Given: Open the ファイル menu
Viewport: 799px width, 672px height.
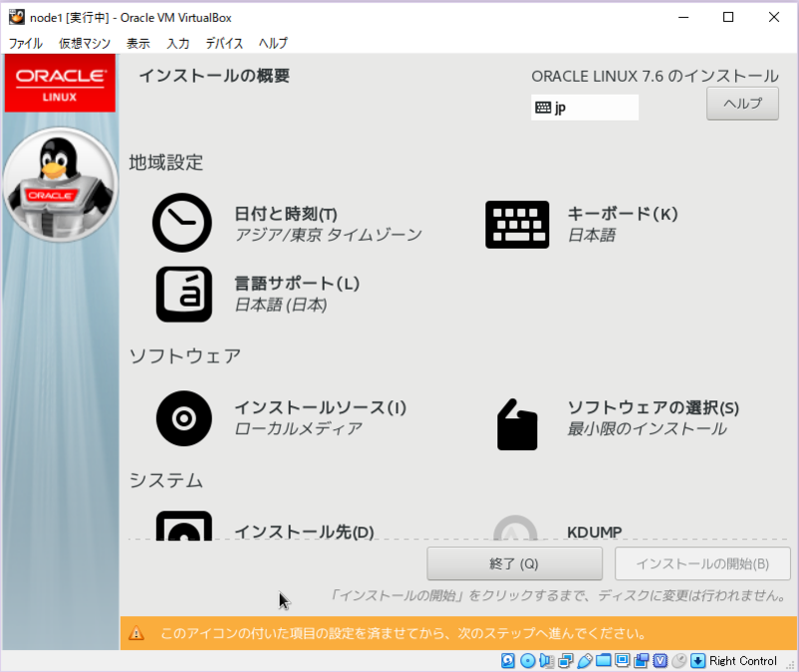Looking at the screenshot, I should point(26,43).
